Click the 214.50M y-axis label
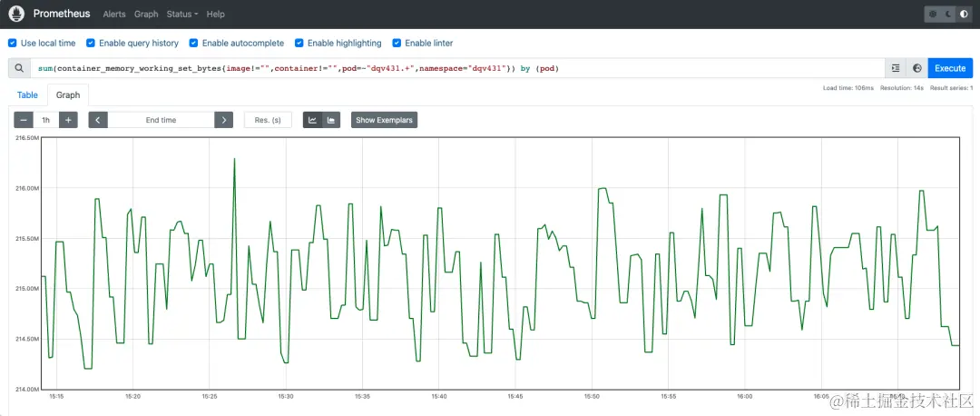The height and width of the screenshot is (416, 980). pyautogui.click(x=27, y=339)
